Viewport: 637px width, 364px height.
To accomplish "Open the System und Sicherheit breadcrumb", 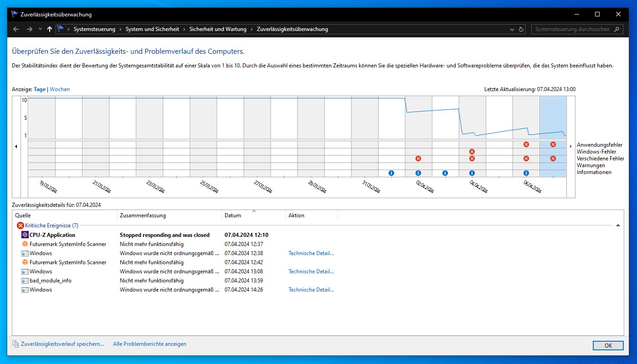I will point(152,29).
